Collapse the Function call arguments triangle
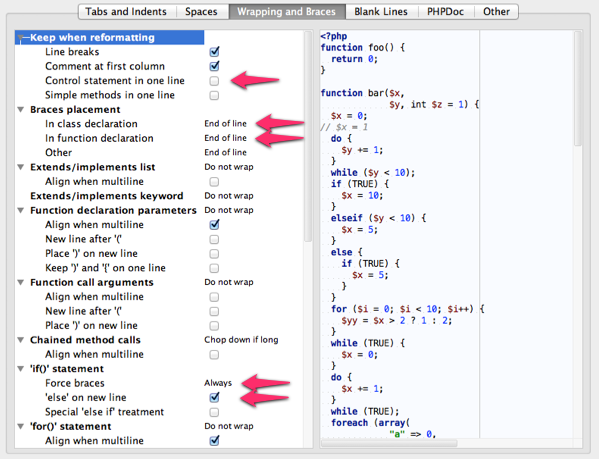 tap(21, 283)
